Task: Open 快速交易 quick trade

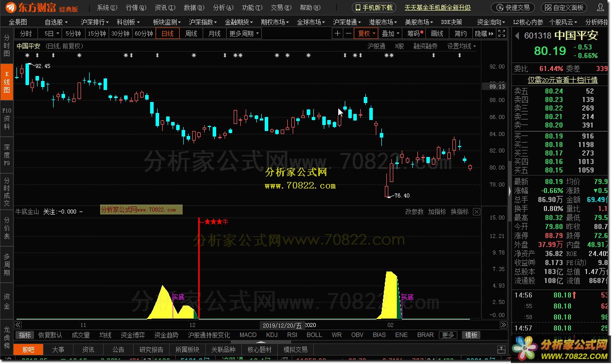Action: pos(513,7)
